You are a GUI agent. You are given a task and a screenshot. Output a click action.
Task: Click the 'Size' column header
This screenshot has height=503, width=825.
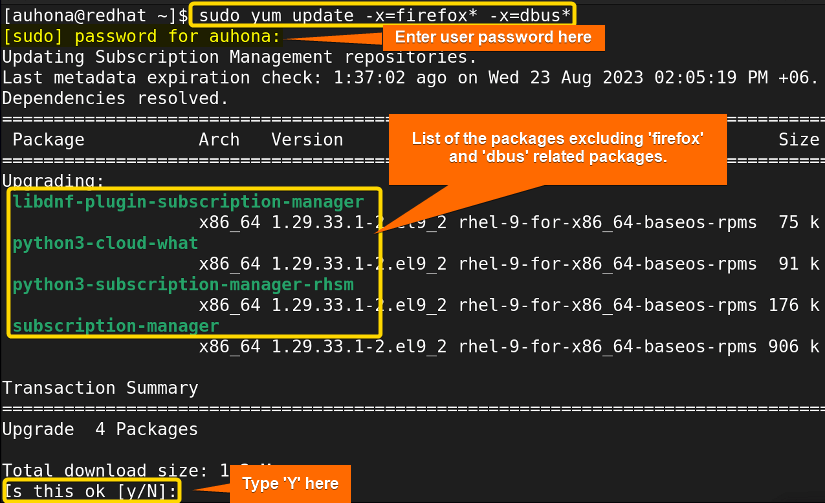799,139
